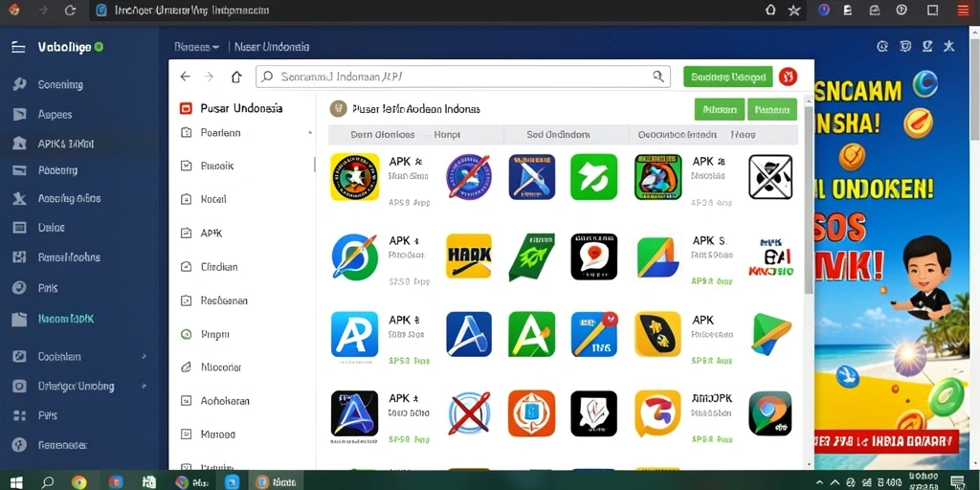Screen dimensions: 980x490
Task: Click the inner window's vertical scrollbar thumb
Action: [x=808, y=200]
